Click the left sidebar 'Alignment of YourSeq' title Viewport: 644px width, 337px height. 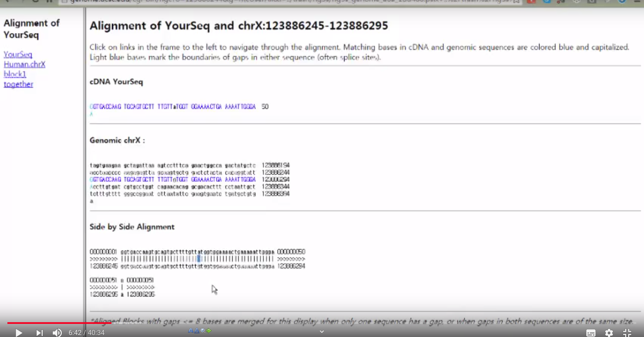[32, 29]
